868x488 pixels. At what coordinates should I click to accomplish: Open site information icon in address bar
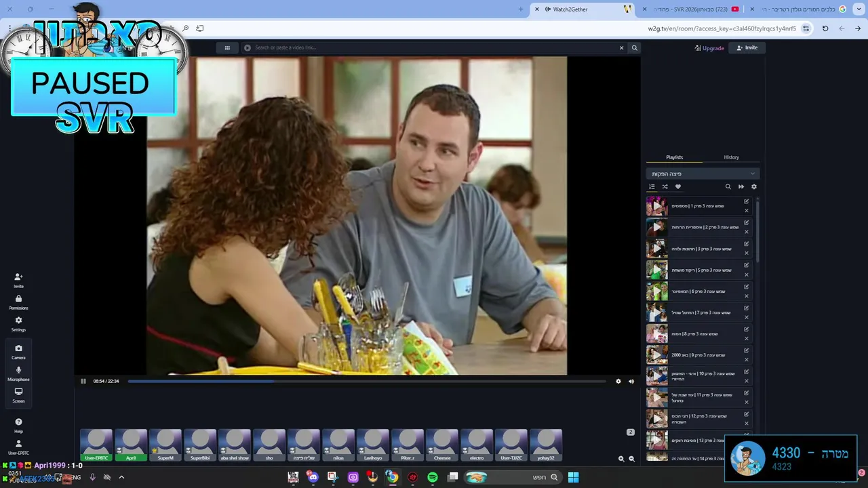point(806,28)
